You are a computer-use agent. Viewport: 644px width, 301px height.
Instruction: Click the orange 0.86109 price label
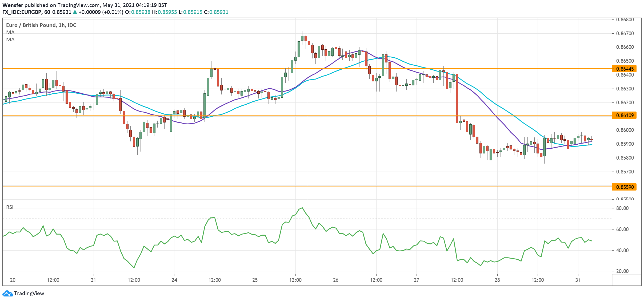point(625,115)
